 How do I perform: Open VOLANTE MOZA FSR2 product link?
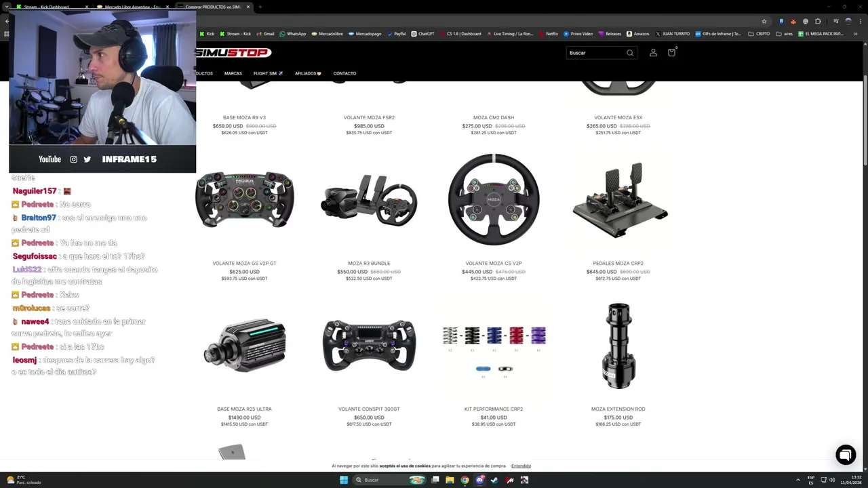click(x=369, y=117)
